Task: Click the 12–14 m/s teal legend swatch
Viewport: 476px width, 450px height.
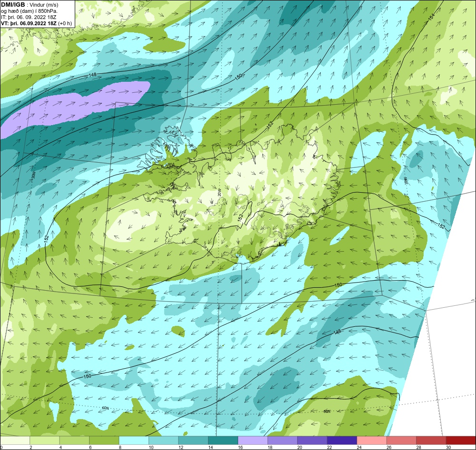Action: [193, 440]
